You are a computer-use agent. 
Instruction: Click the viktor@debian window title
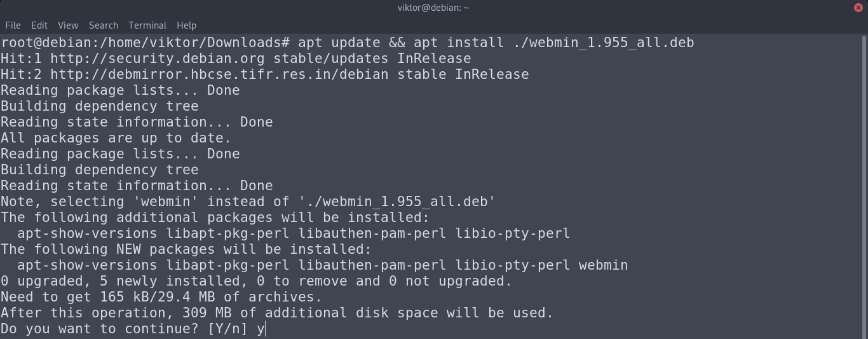point(433,8)
